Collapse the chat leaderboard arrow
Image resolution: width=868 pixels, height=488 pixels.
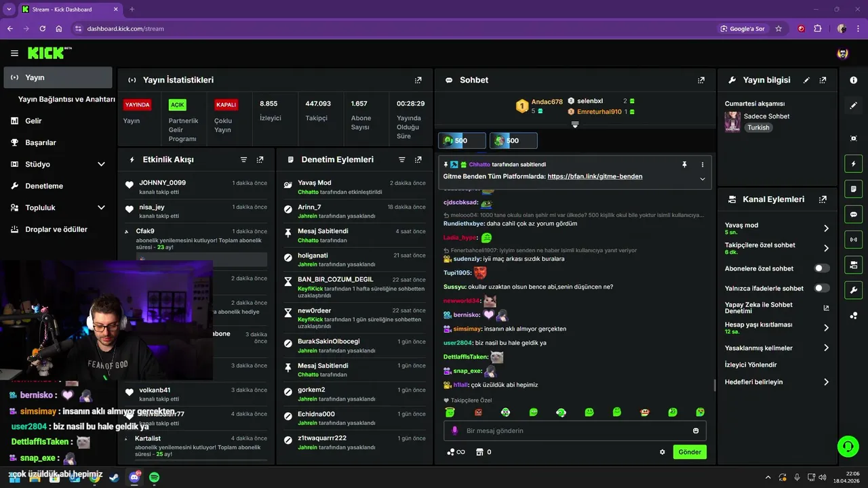pos(575,125)
